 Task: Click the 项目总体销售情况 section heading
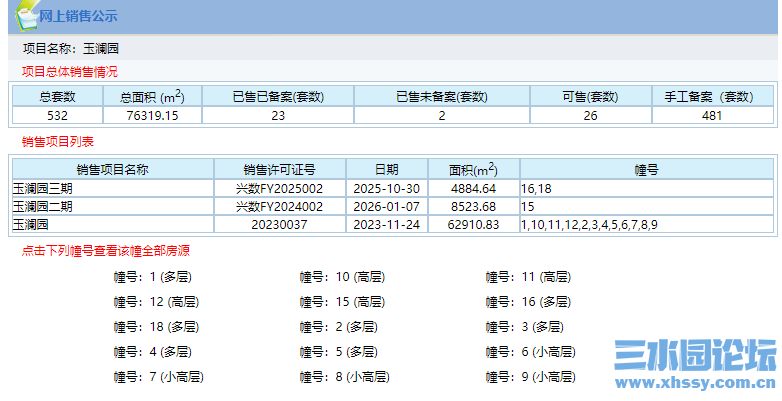[70, 72]
